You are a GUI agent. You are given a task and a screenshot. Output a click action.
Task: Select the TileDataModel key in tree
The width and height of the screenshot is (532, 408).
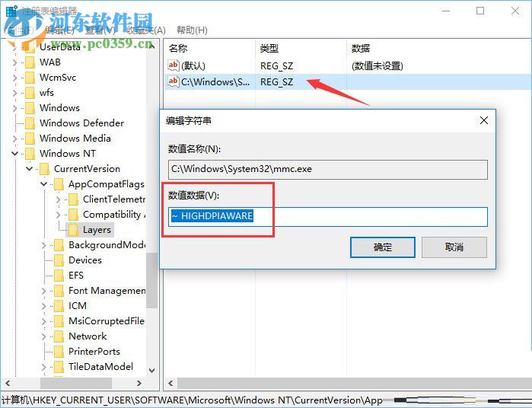coord(100,367)
